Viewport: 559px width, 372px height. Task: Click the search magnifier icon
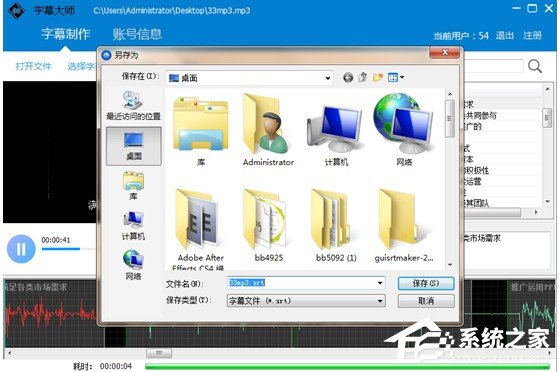[x=535, y=66]
